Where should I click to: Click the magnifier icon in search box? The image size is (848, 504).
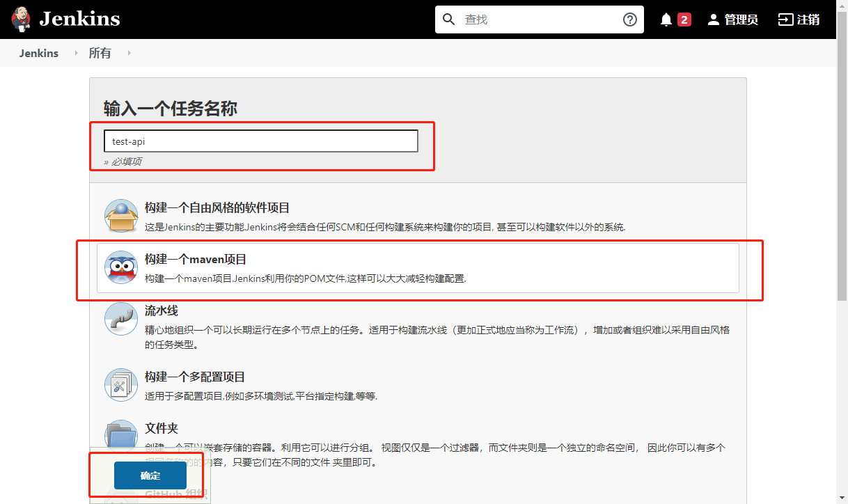[x=449, y=19]
